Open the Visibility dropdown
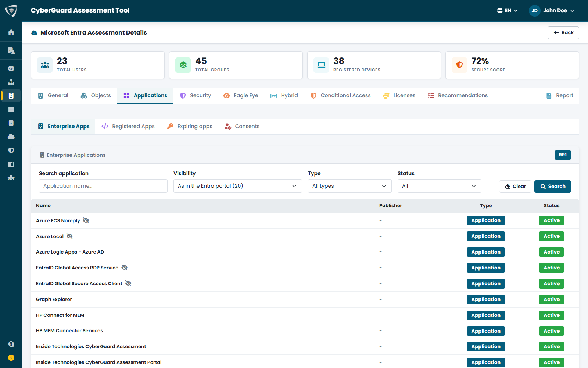This screenshot has width=588, height=368. [x=238, y=186]
